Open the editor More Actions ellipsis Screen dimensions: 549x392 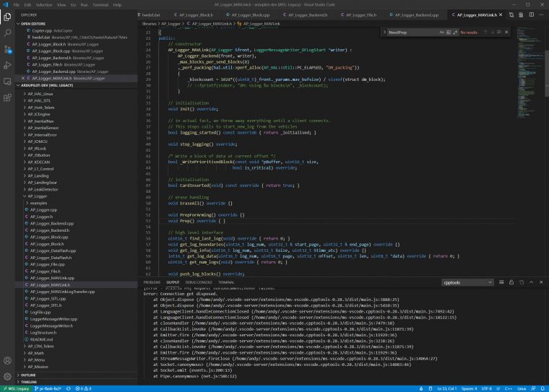(541, 14)
